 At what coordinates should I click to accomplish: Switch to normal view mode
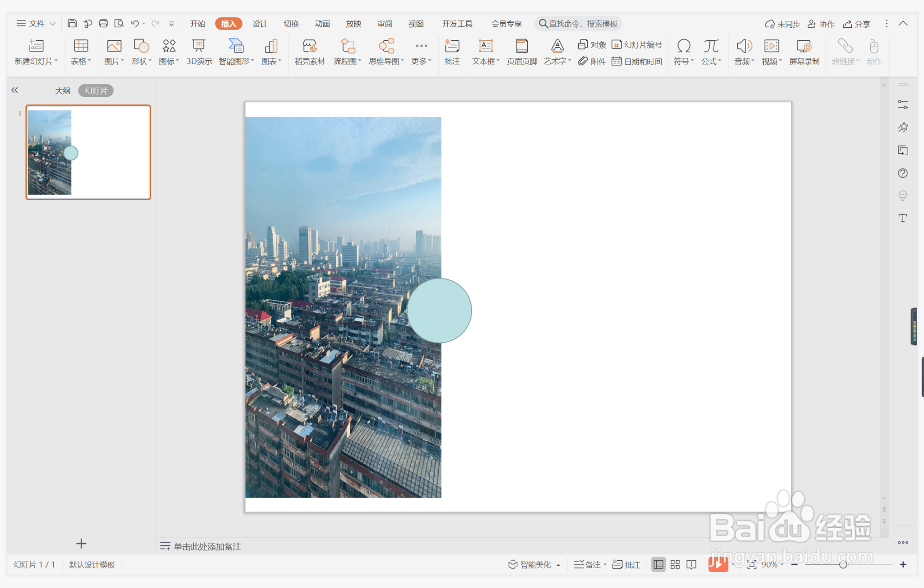[x=658, y=564]
